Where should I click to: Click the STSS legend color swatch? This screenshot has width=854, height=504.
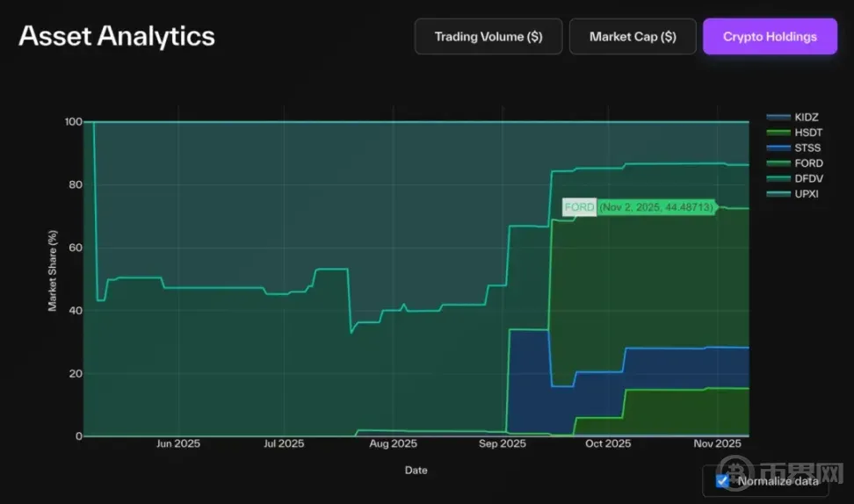click(x=778, y=148)
